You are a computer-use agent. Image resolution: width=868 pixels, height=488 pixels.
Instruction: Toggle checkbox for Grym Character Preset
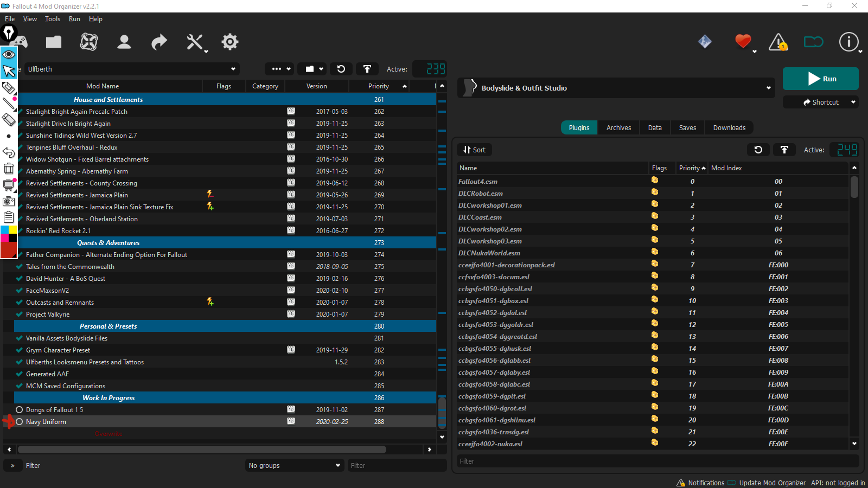tap(19, 350)
